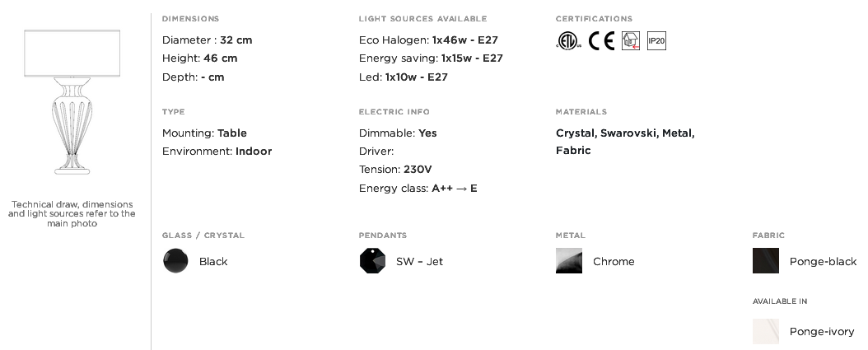Screen dimensions: 868x350
Task: Click the Eco Halogen 1x46w - E27 text
Action: click(x=428, y=40)
